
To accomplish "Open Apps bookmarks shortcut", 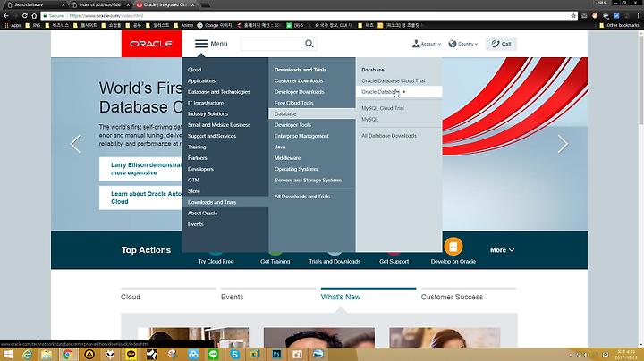I will (x=12, y=25).
